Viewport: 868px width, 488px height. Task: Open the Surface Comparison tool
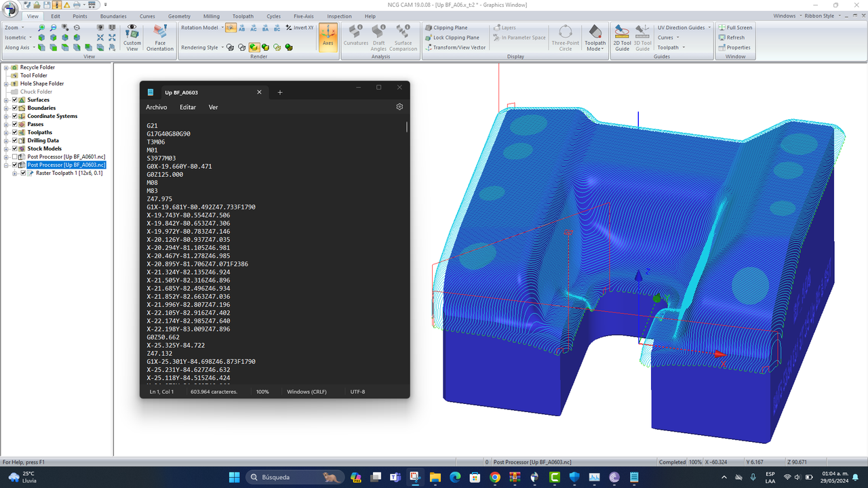[403, 34]
